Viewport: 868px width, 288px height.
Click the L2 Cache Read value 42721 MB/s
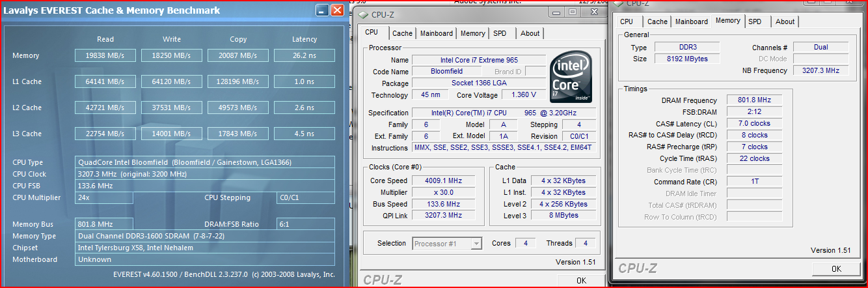pos(105,108)
